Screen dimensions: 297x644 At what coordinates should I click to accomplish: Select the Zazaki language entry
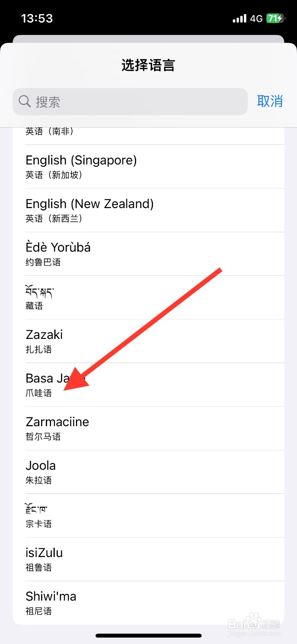click(x=148, y=341)
